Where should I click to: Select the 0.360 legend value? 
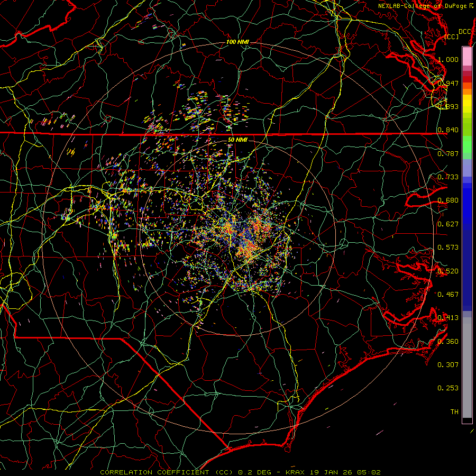coord(448,342)
